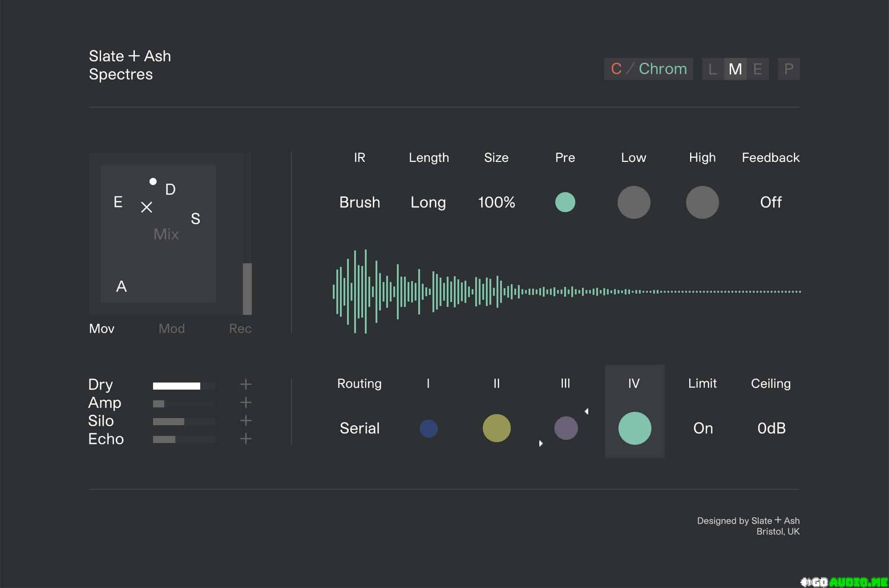Open the Routing Serial selector
The image size is (889, 588).
tap(360, 428)
